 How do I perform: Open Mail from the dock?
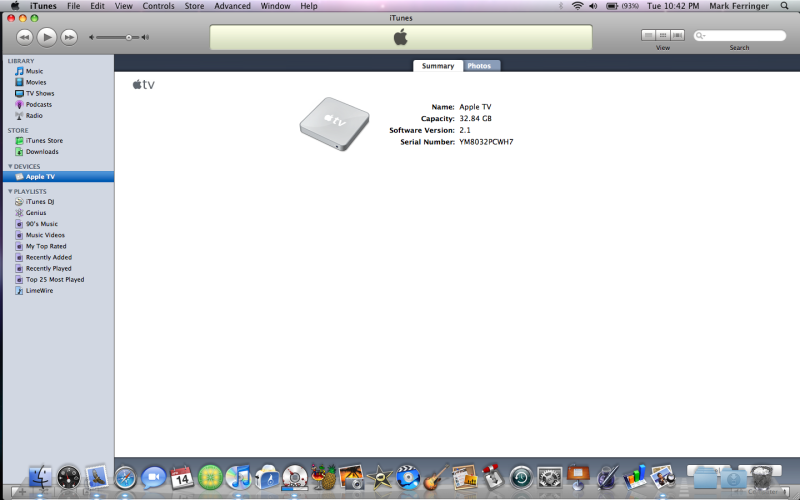96,478
